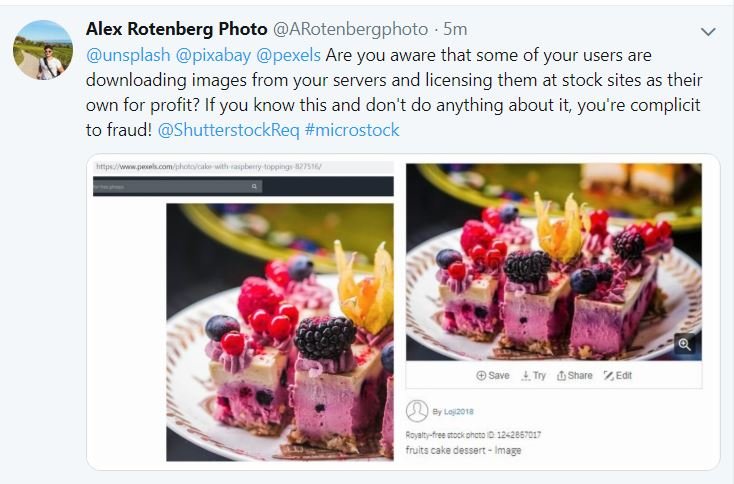Open the tweet options chevron menu
This screenshot has height=484, width=734.
point(708,32)
